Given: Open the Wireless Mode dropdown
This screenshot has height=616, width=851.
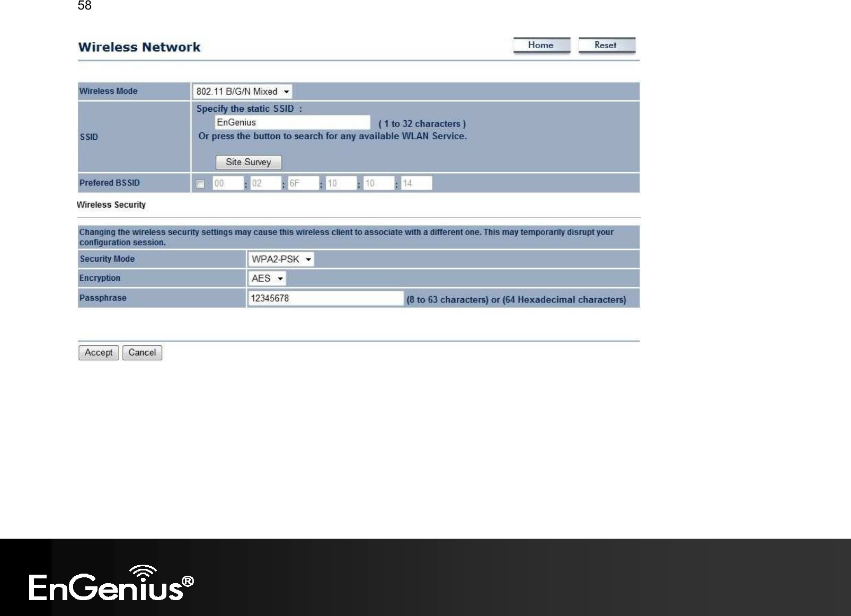Looking at the screenshot, I should coord(242,92).
